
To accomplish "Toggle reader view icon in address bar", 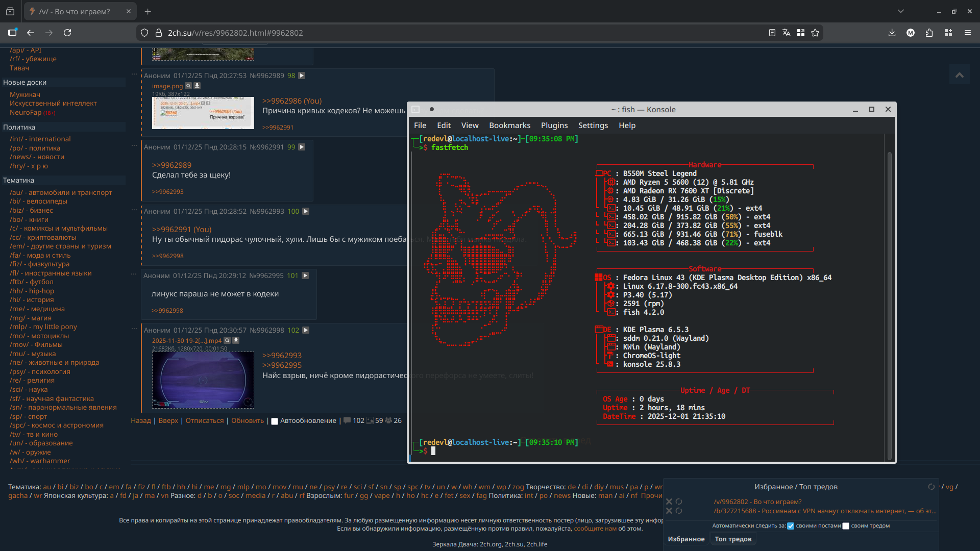I will 772,33.
